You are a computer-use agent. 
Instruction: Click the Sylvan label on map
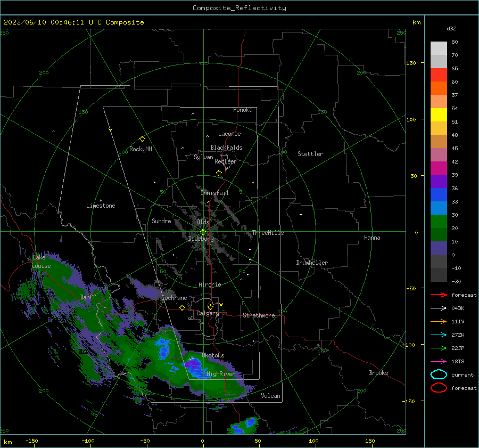(203, 157)
